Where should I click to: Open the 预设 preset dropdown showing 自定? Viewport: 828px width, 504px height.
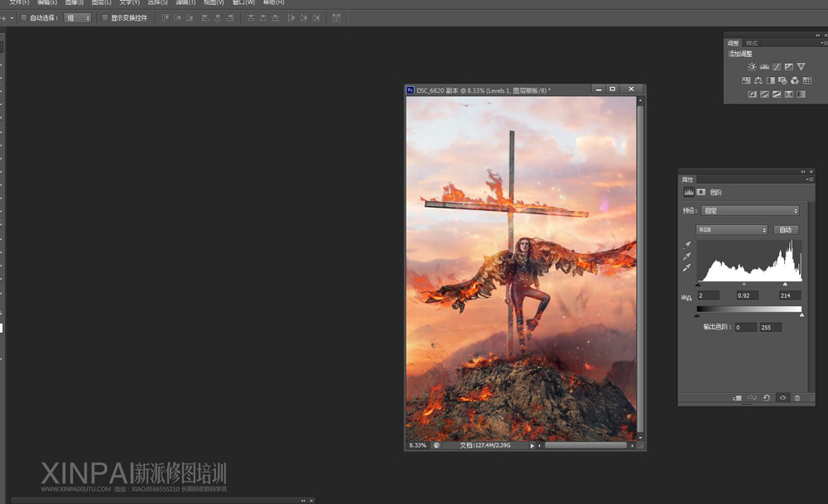click(x=750, y=210)
